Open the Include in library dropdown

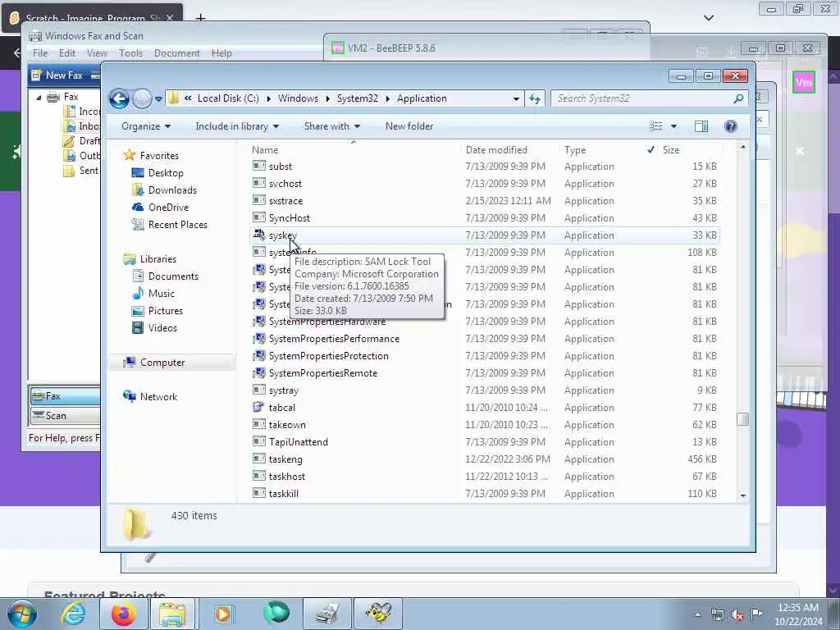237,126
